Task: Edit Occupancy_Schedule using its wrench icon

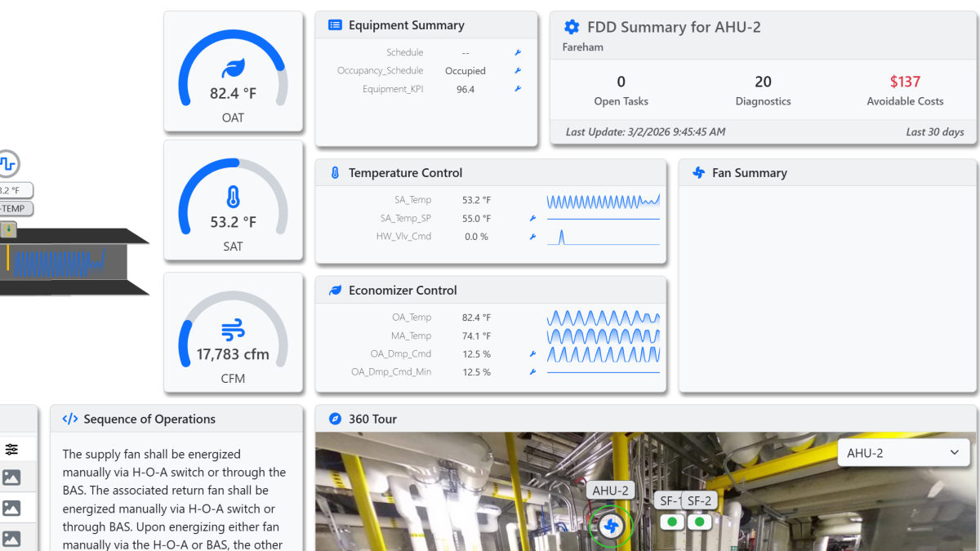Action: click(x=516, y=71)
